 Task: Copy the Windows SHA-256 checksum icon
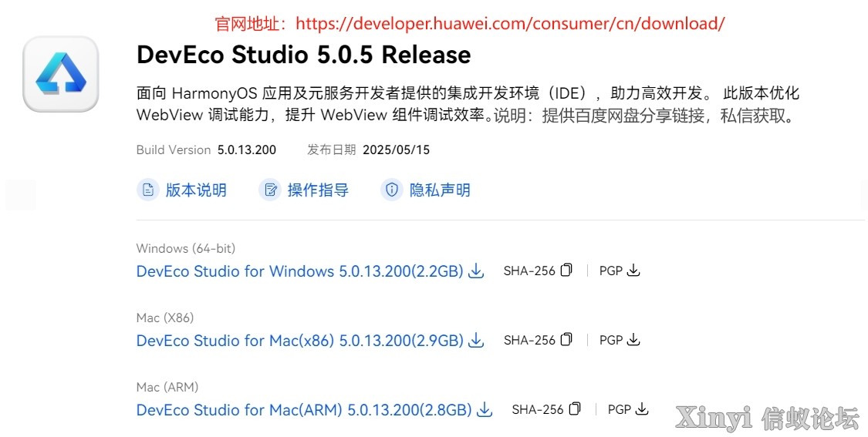566,270
